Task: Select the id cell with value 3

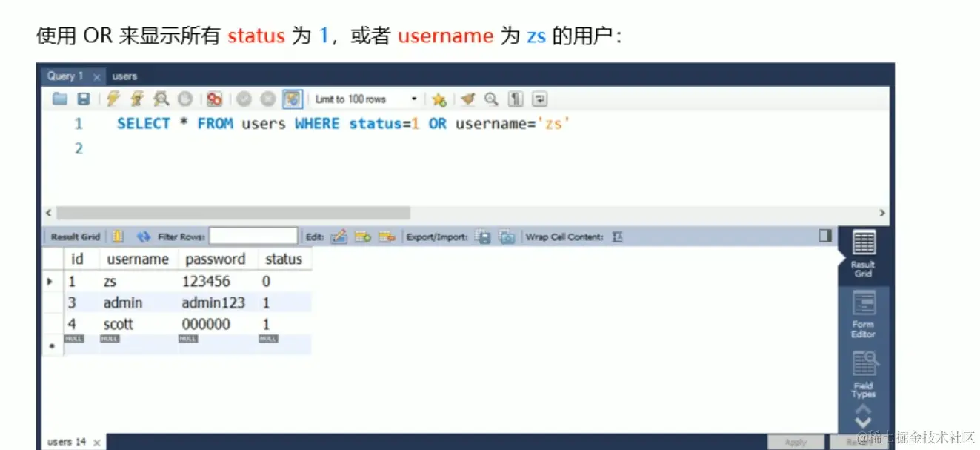Action: [x=82, y=302]
